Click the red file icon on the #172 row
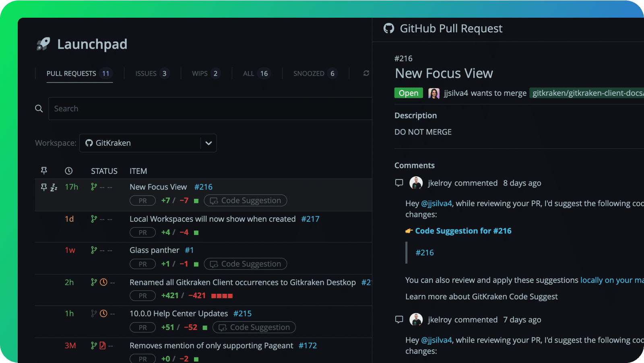 [x=103, y=345]
